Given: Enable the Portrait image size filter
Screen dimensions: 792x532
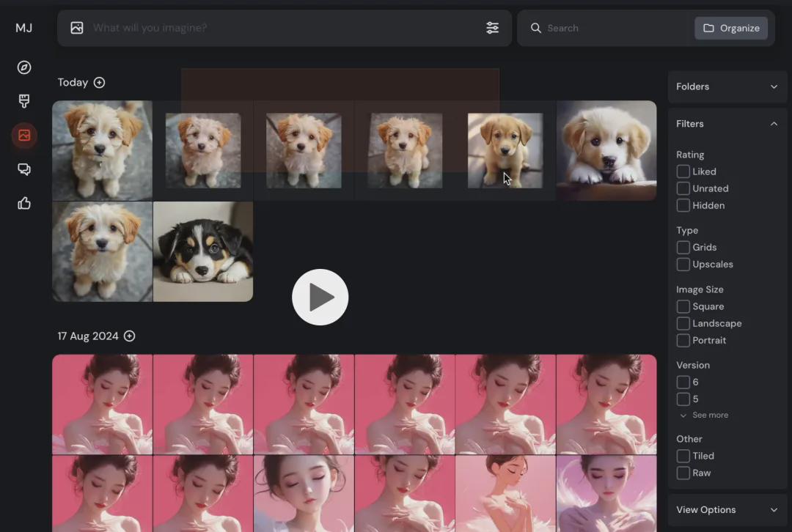Looking at the screenshot, I should pos(683,340).
